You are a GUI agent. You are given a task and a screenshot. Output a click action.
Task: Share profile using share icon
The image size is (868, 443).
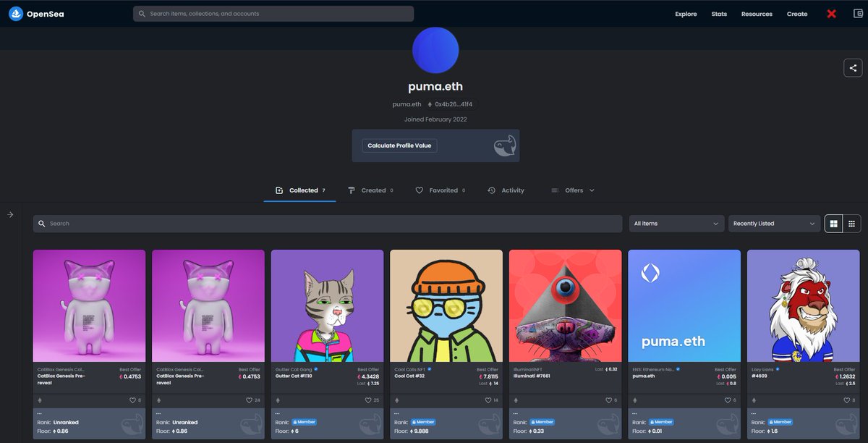pos(853,68)
